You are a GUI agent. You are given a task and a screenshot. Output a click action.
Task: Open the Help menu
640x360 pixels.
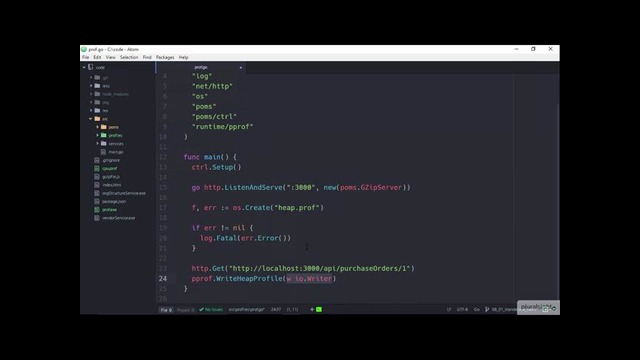184,58
